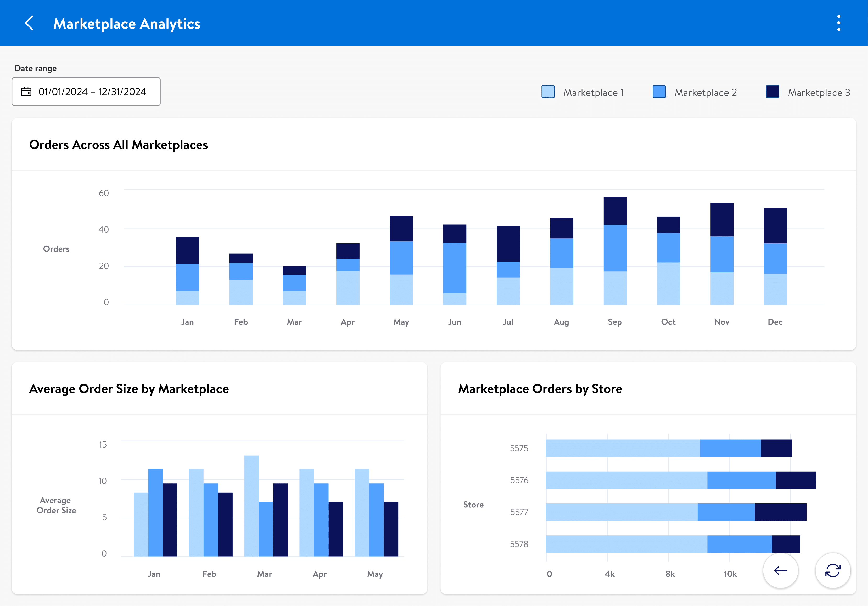Screen dimensions: 868x606
Task: Click the Marketplace 1 legend label
Action: click(x=593, y=93)
